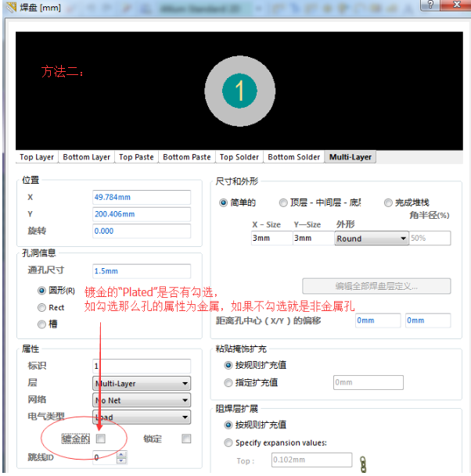Select the 槽 (Slot) hole shape option
Screen dimensions: 471x476
[42, 324]
